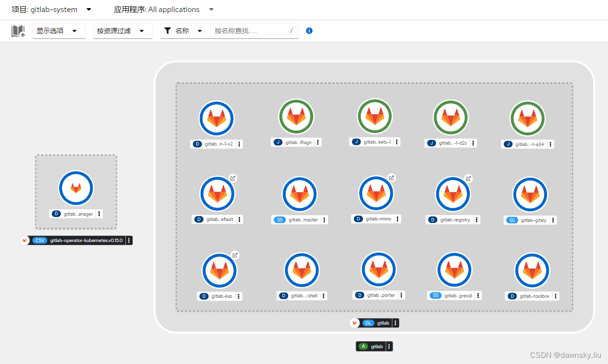Open kebab menu for gitlab-kas
This screenshot has height=364, width=608.
pyautogui.click(x=239, y=296)
